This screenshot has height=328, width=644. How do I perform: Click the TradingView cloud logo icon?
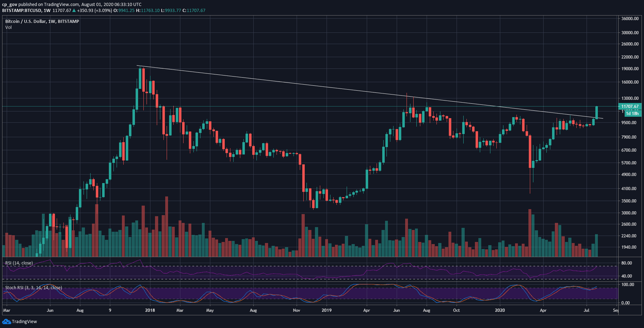point(6,321)
